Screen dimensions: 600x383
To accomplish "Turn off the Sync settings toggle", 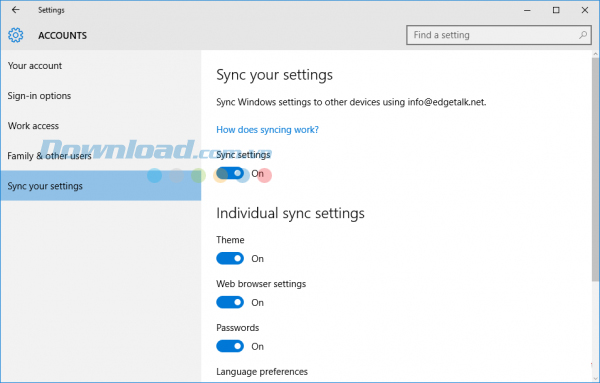I will click(230, 173).
